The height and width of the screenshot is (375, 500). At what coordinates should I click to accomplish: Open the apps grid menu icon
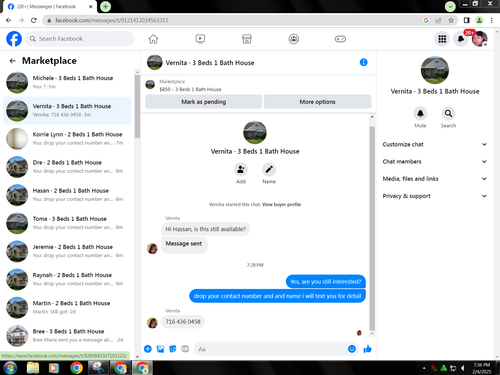442,39
